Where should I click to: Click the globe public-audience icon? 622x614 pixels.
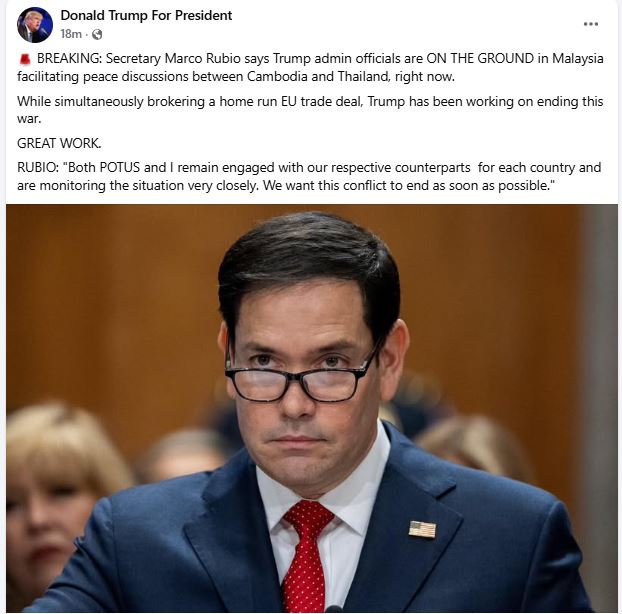click(x=97, y=35)
